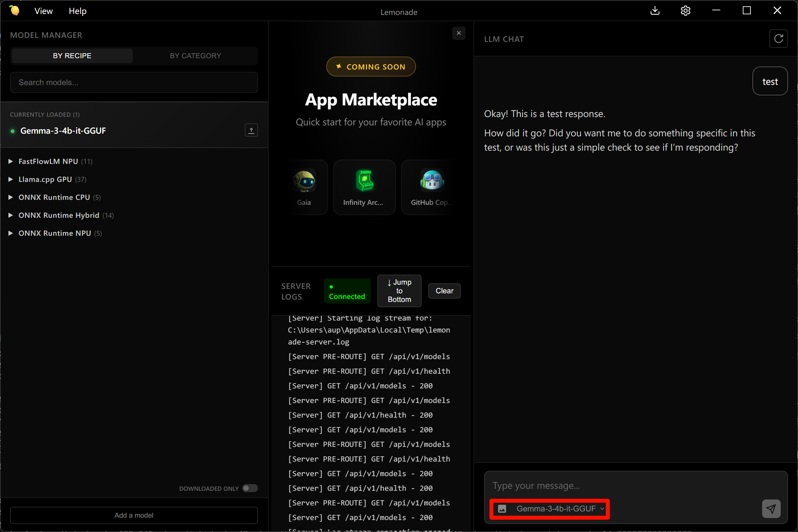This screenshot has width=798, height=532.
Task: Click the Lemonade lemon logo icon
Action: (x=14, y=11)
